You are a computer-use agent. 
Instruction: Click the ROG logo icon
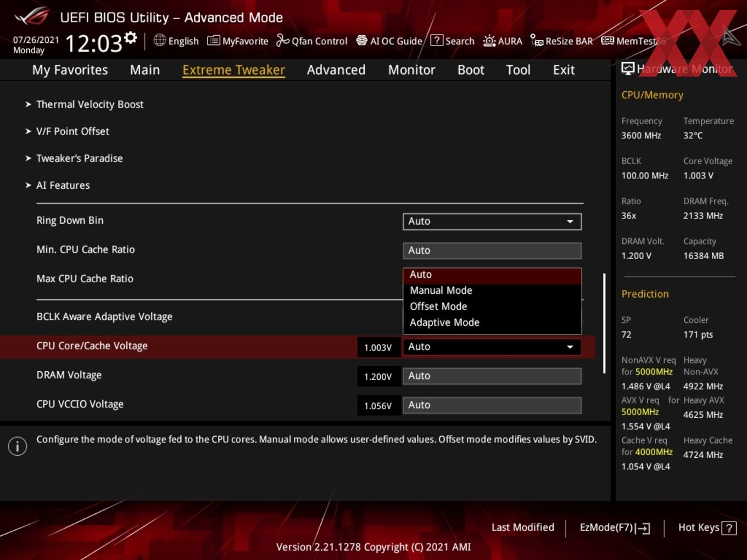[32, 16]
